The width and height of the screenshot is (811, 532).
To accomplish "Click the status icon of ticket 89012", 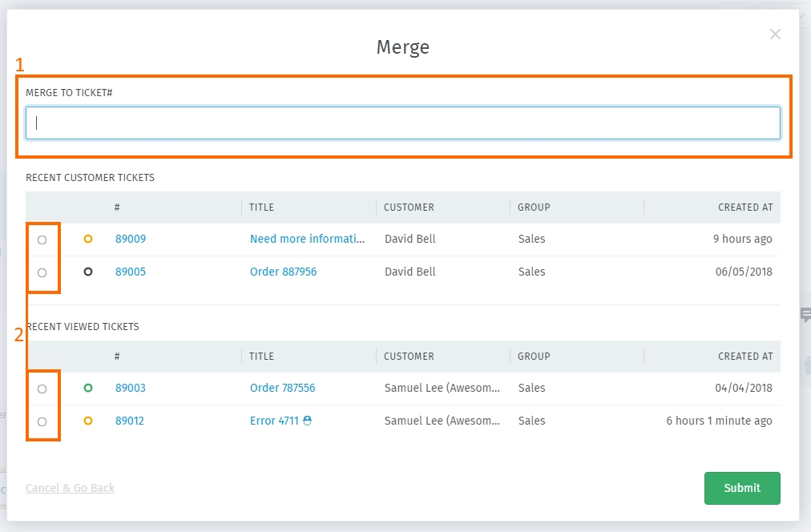I will point(88,421).
